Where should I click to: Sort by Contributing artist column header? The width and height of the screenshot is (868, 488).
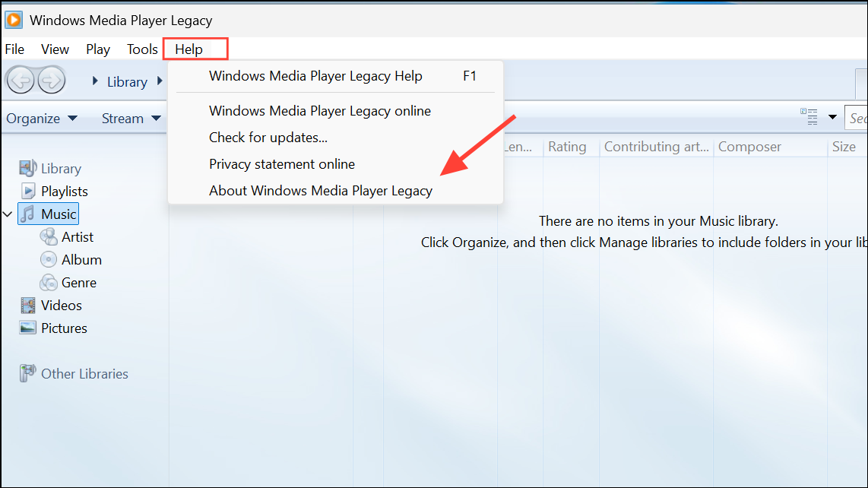[657, 147]
